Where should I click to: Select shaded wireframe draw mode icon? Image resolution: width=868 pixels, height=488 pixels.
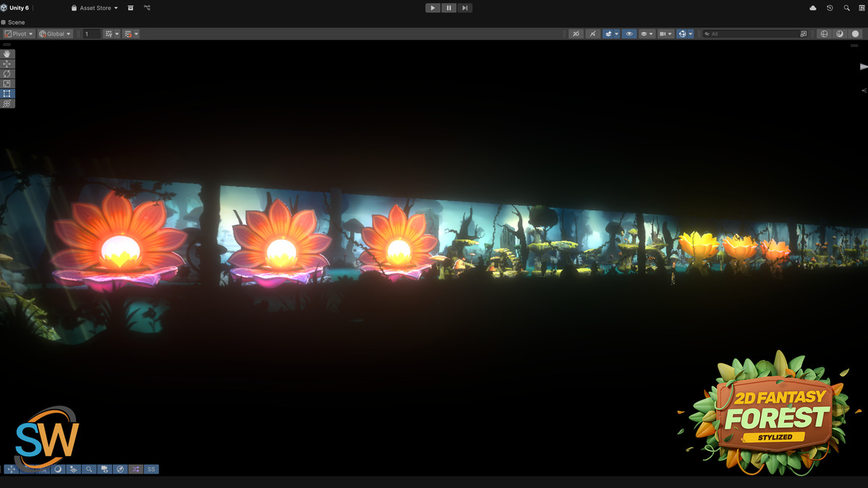pos(840,34)
